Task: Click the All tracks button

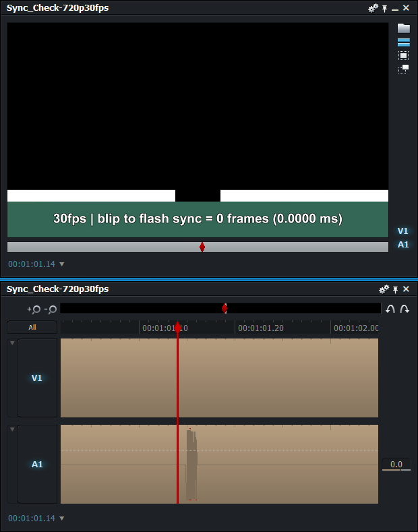Action: 32,328
